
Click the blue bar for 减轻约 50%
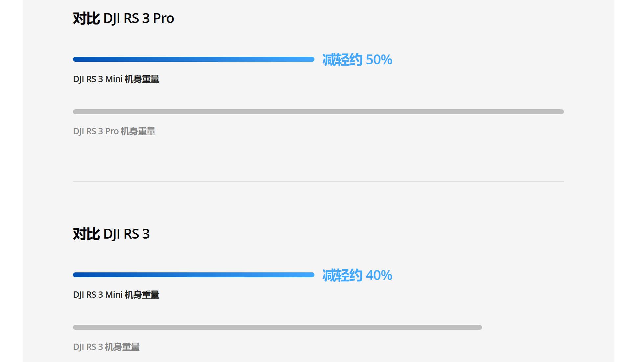pos(194,59)
